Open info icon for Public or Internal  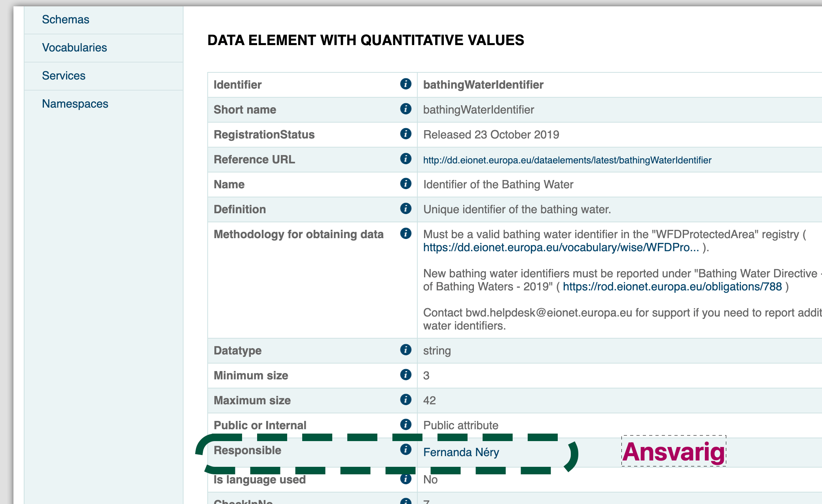click(x=405, y=424)
